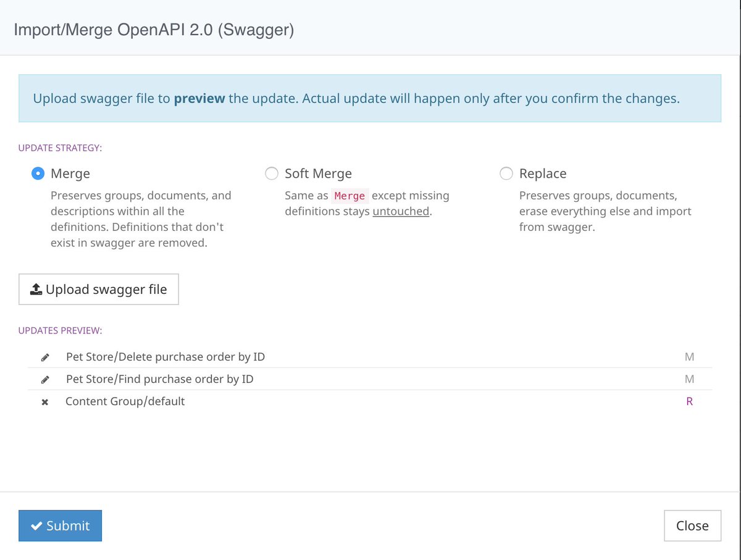Click the Soft Merge option label text

click(318, 173)
